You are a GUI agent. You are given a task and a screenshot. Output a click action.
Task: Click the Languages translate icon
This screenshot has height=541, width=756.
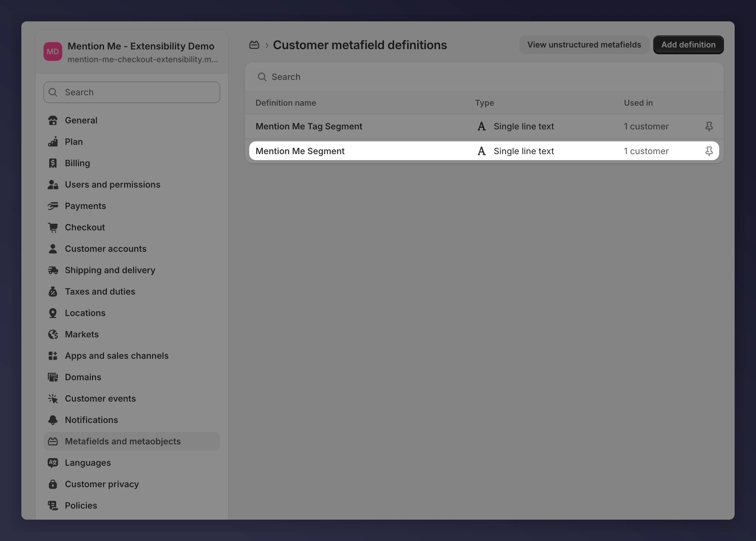[53, 463]
